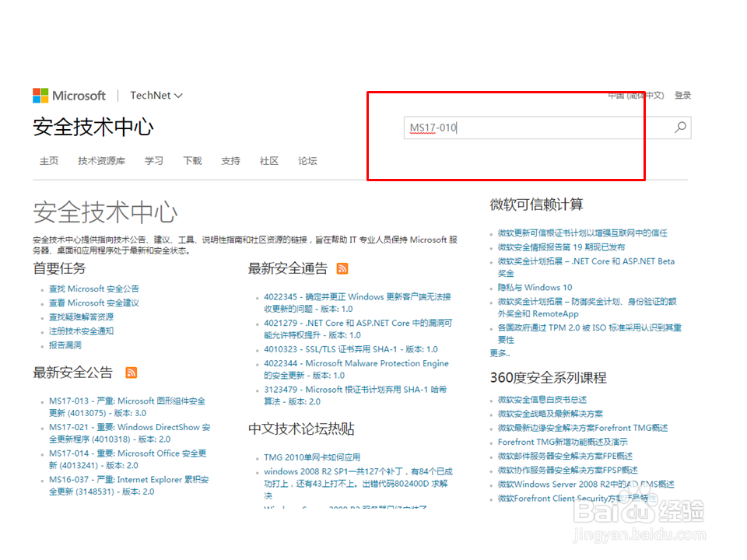Open advisory 4010323 SSL/TLS SHA-1

pos(351,349)
